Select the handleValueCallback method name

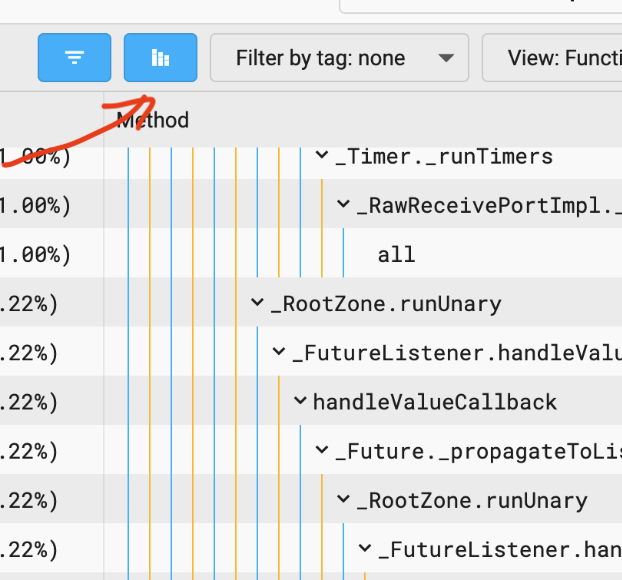434,402
